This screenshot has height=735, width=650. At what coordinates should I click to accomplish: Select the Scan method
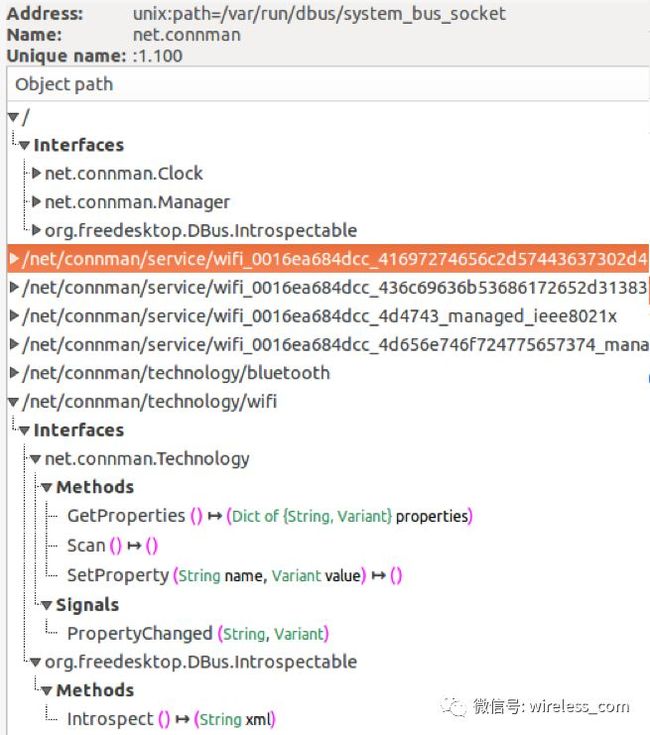coord(112,546)
